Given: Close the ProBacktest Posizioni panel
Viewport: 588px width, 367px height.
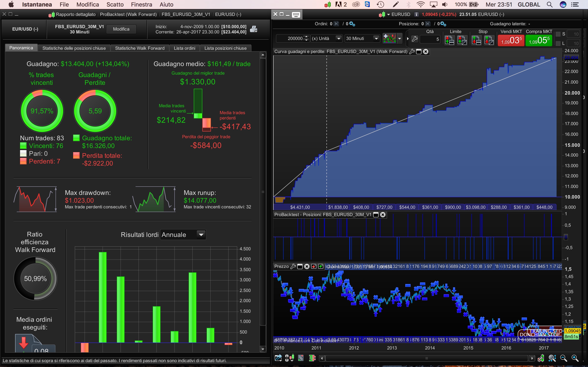Looking at the screenshot, I should pos(383,214).
